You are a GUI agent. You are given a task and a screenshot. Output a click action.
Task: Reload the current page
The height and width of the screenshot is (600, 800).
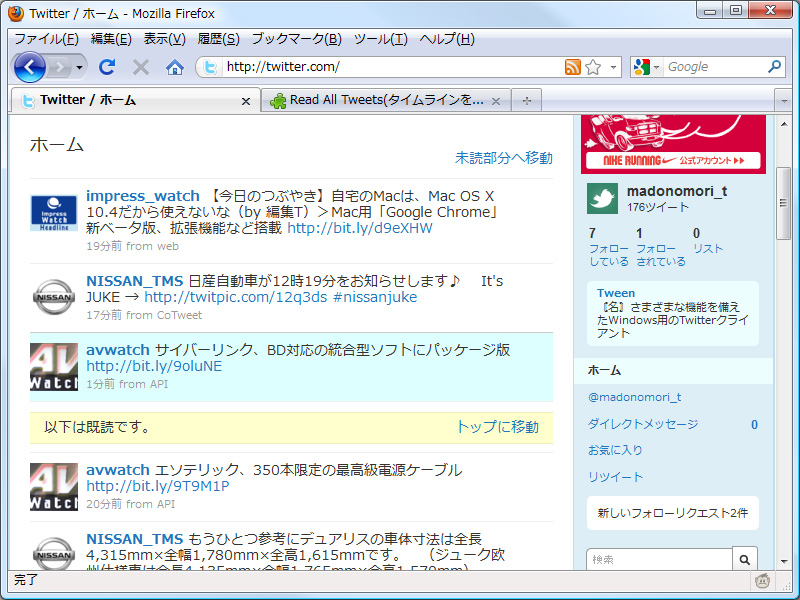pos(107,67)
